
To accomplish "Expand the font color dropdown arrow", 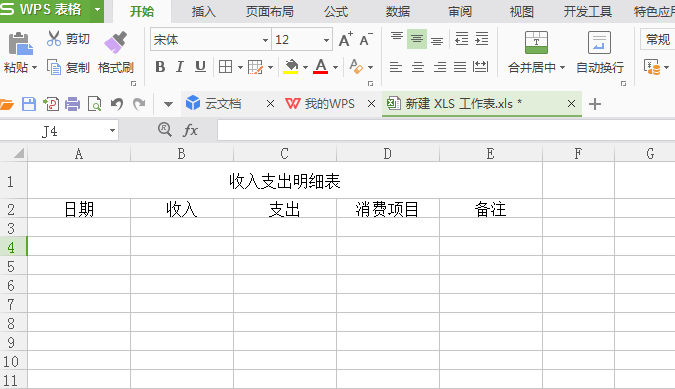I will (x=335, y=67).
